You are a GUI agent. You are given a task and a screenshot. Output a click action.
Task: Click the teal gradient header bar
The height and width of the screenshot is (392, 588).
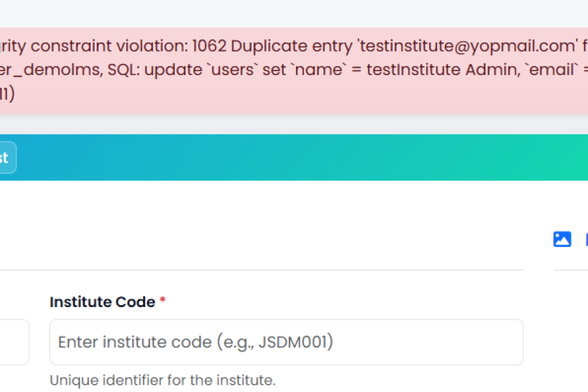[x=294, y=157]
